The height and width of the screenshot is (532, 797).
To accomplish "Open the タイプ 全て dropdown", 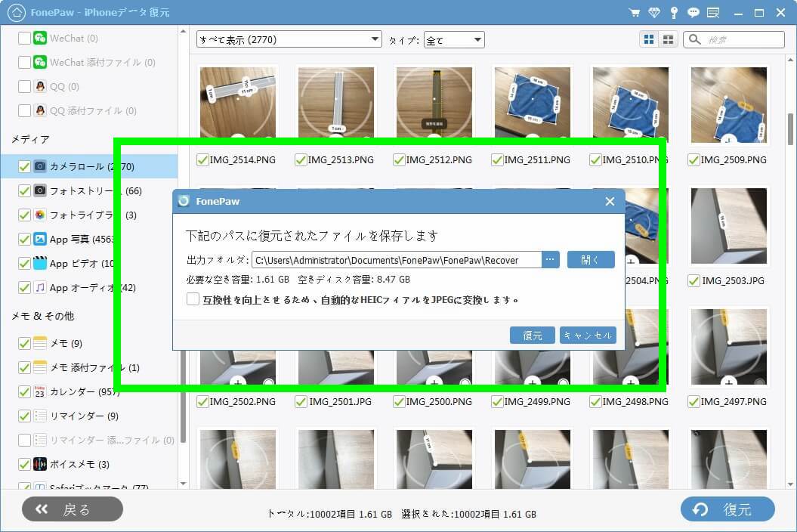I will [454, 39].
